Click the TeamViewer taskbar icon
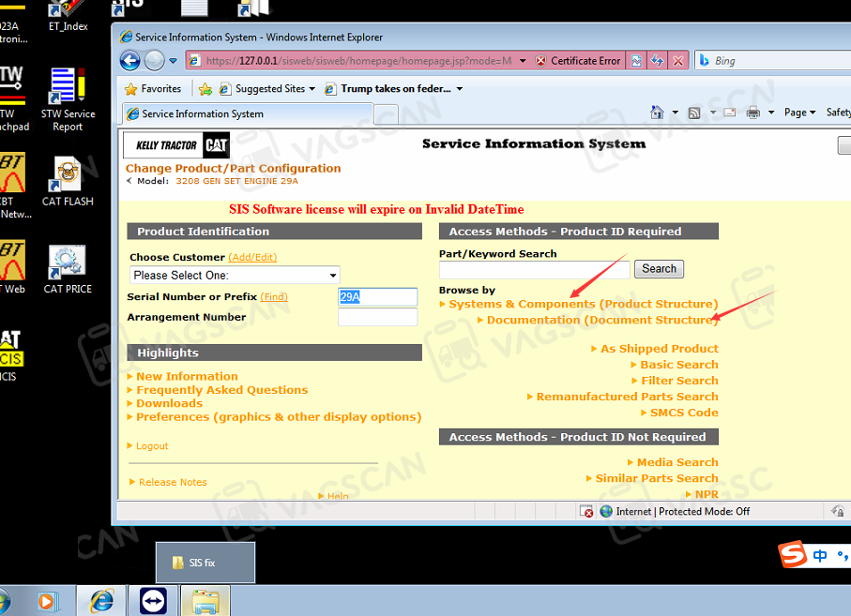 point(153,600)
